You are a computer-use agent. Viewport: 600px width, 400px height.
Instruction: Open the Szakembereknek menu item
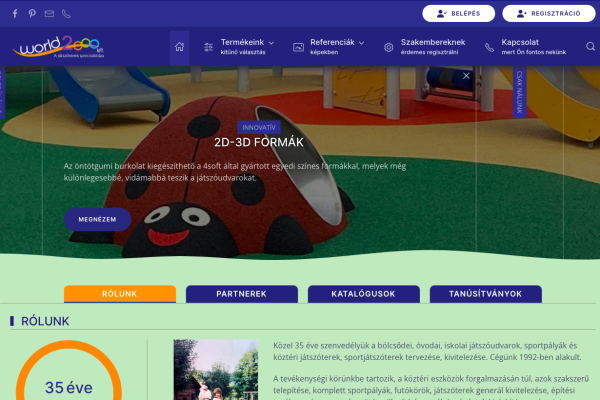tap(433, 47)
